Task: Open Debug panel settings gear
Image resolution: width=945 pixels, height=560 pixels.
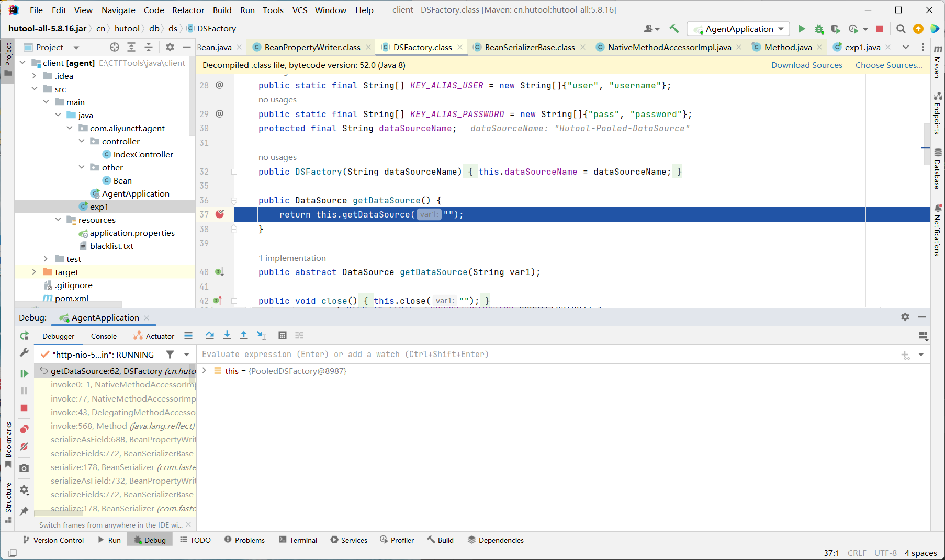Action: 905,317
